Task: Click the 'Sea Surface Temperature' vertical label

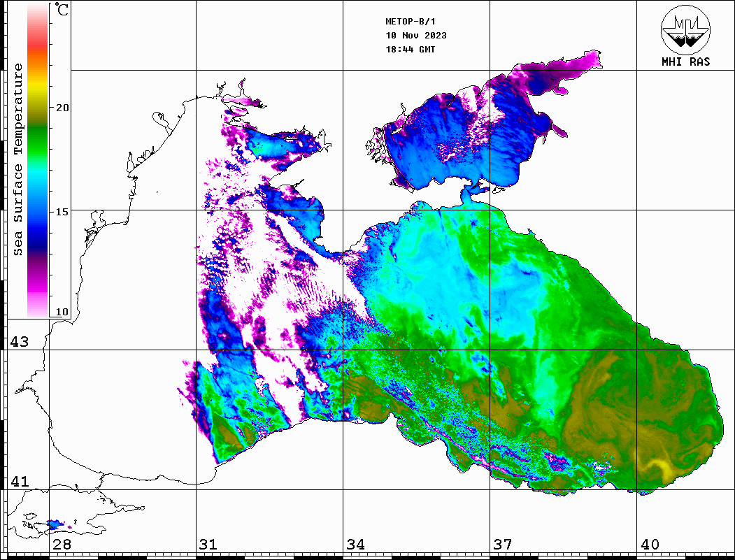Action: (17, 159)
